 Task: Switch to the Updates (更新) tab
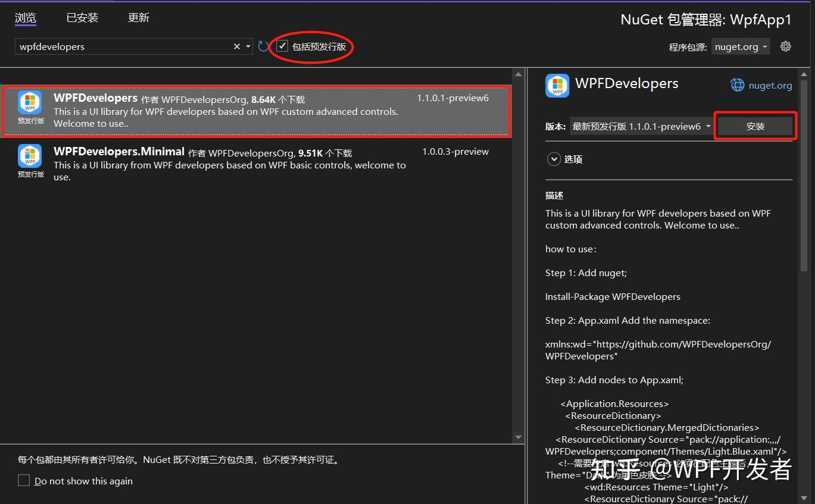[139, 18]
